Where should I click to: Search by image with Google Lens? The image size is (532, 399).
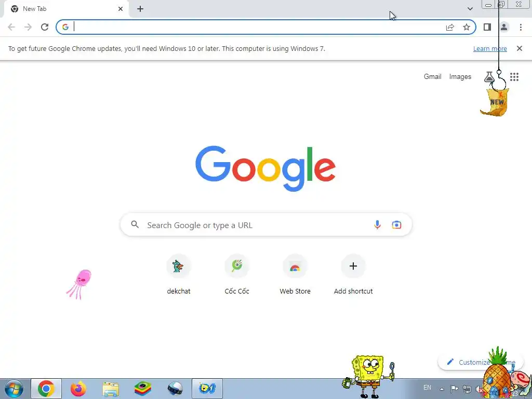coord(396,224)
